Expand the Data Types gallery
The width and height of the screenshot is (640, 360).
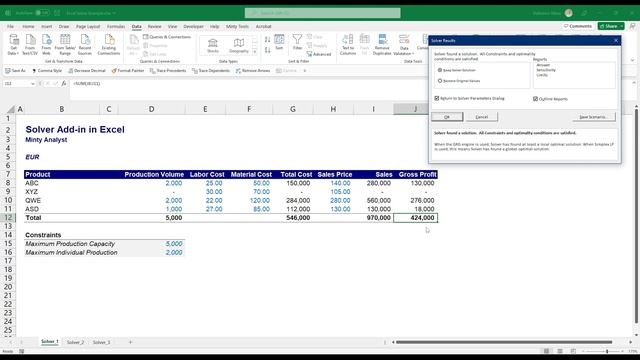click(x=255, y=52)
